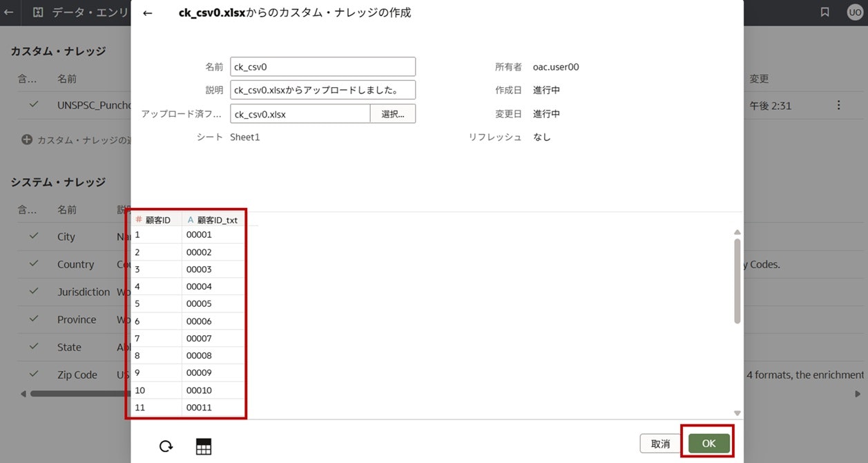Select the Zip Code row name

(77, 375)
